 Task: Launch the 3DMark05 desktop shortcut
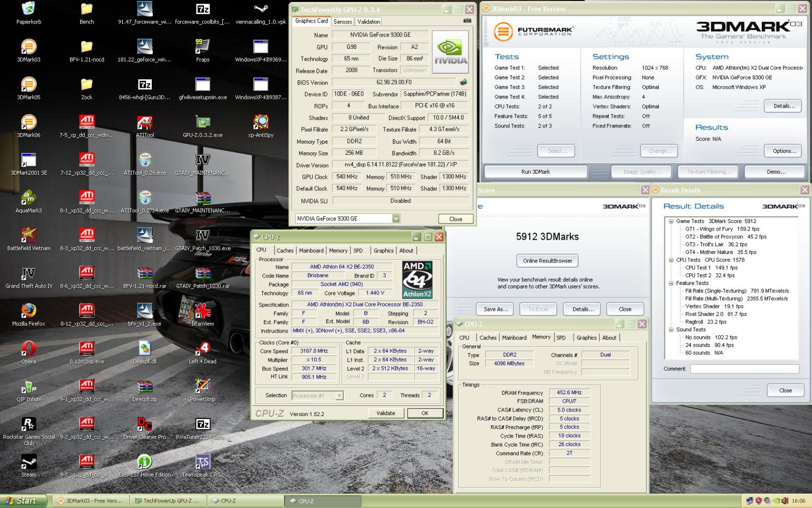click(x=28, y=84)
